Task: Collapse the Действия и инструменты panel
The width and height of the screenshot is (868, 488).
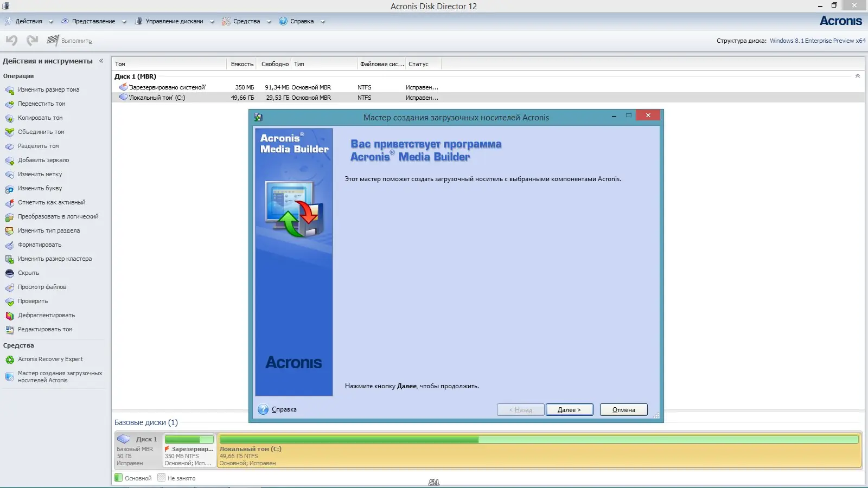Action: (101, 61)
